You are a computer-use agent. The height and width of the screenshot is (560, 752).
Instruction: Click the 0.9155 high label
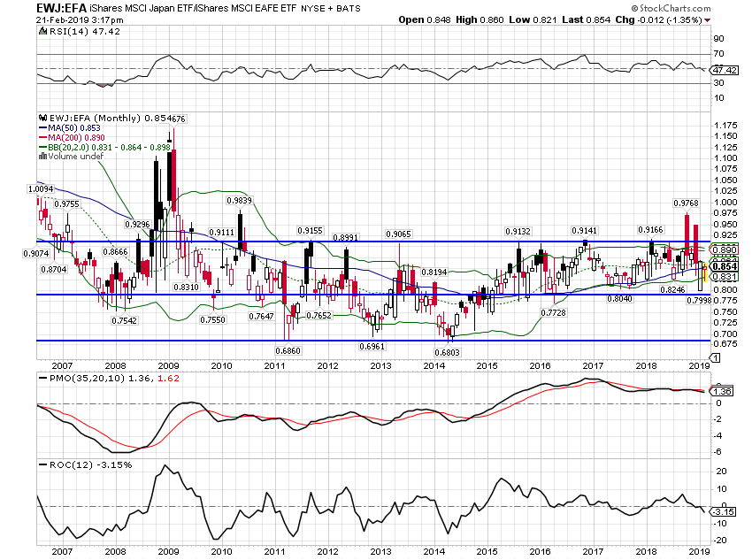pyautogui.click(x=310, y=230)
